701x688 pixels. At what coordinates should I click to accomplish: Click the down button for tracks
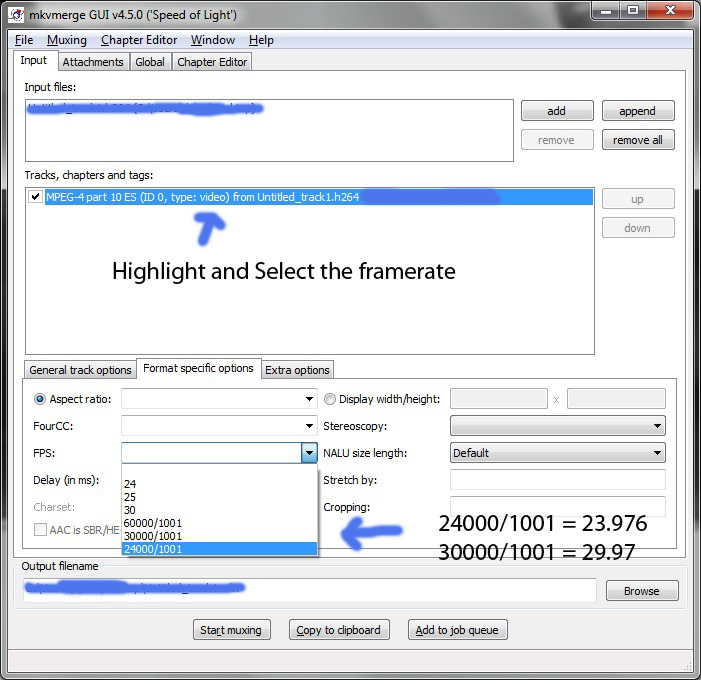(638, 228)
